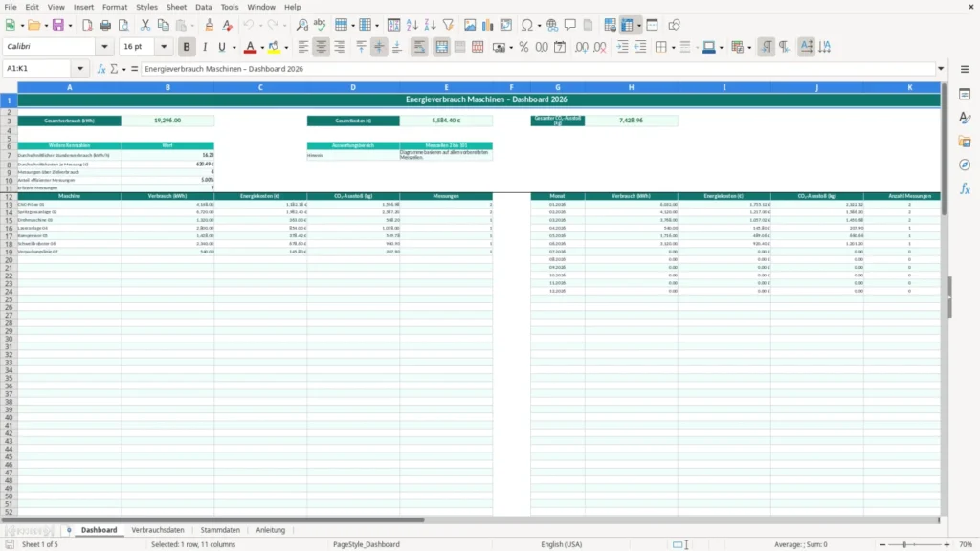The height and width of the screenshot is (551, 980).
Task: Adjust the zoom slider handle
Action: (904, 544)
